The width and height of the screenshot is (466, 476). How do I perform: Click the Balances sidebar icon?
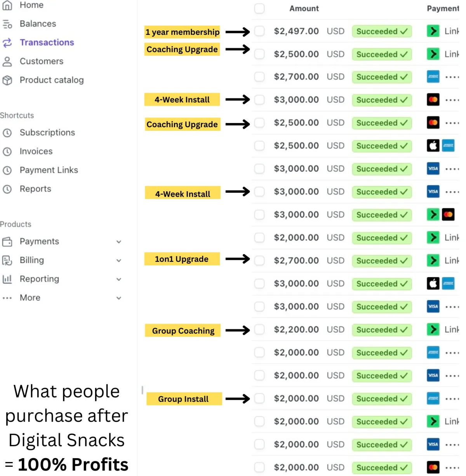(x=7, y=24)
